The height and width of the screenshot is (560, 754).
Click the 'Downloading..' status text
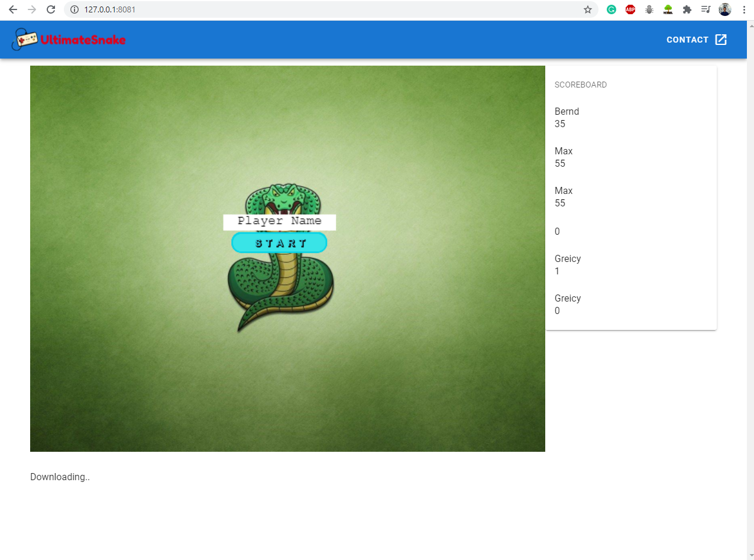tap(60, 477)
